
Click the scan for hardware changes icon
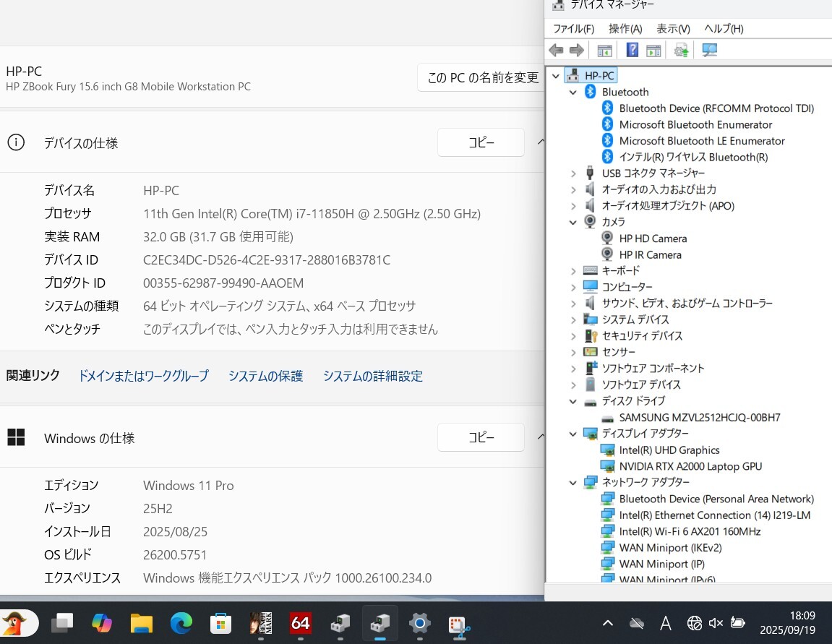pyautogui.click(x=710, y=50)
